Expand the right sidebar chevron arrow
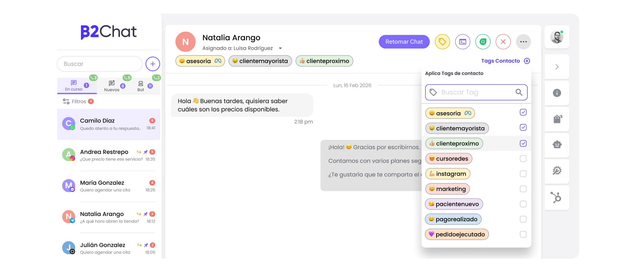 point(557,67)
